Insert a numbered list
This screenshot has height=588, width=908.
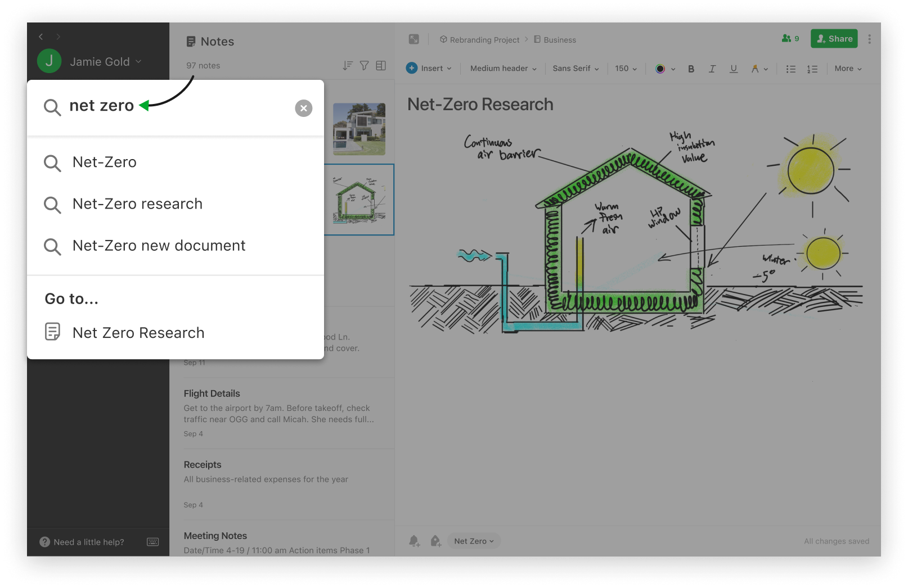pos(812,69)
